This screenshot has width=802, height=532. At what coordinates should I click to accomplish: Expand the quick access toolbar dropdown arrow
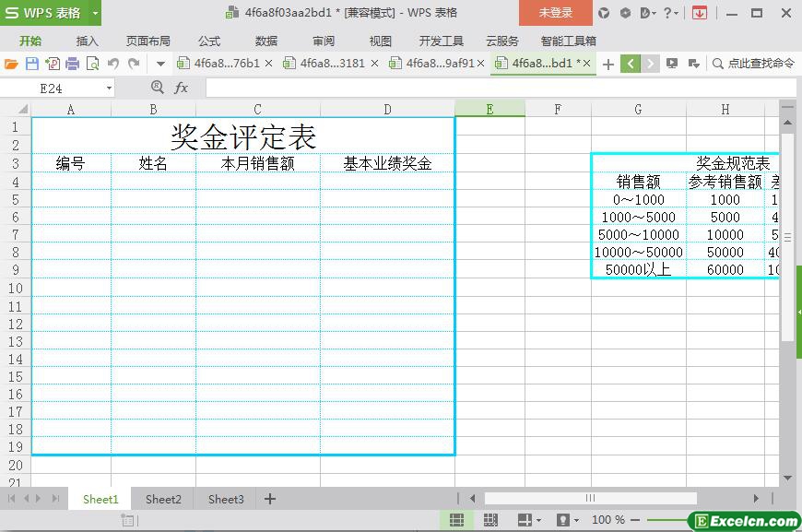(x=160, y=64)
